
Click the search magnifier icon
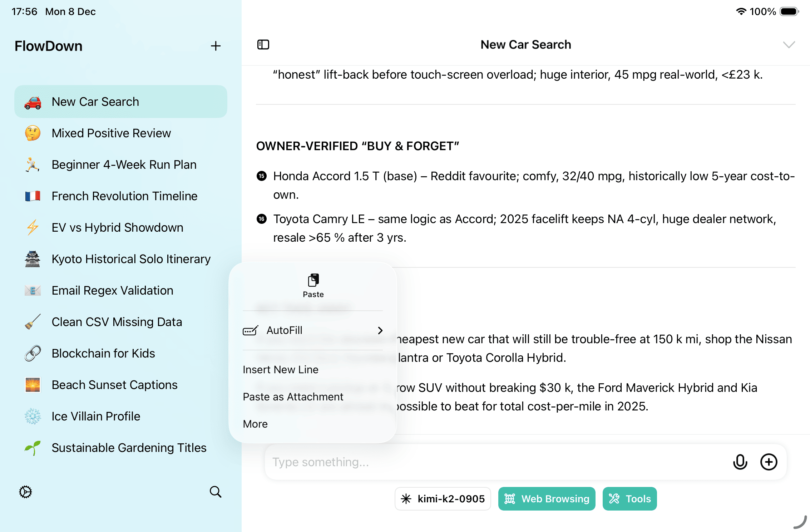pyautogui.click(x=216, y=492)
